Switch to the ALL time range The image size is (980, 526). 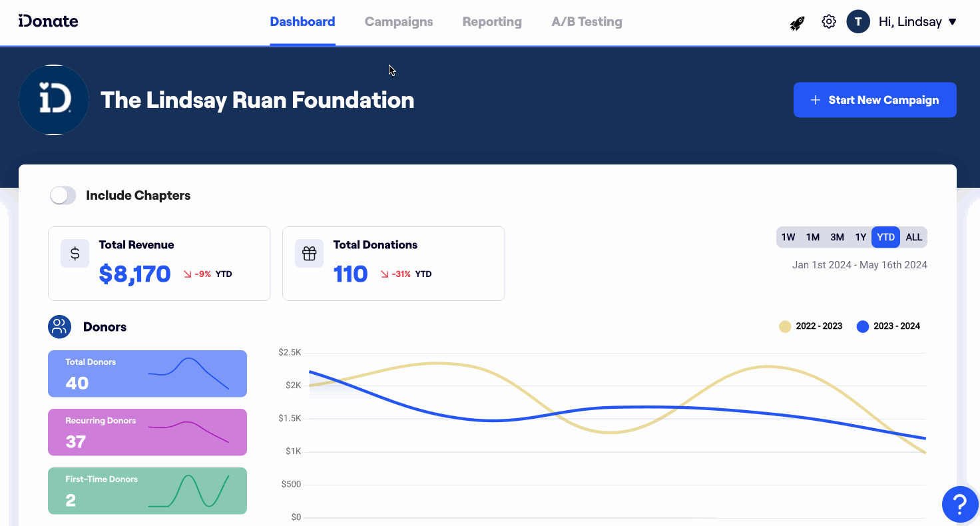point(913,237)
